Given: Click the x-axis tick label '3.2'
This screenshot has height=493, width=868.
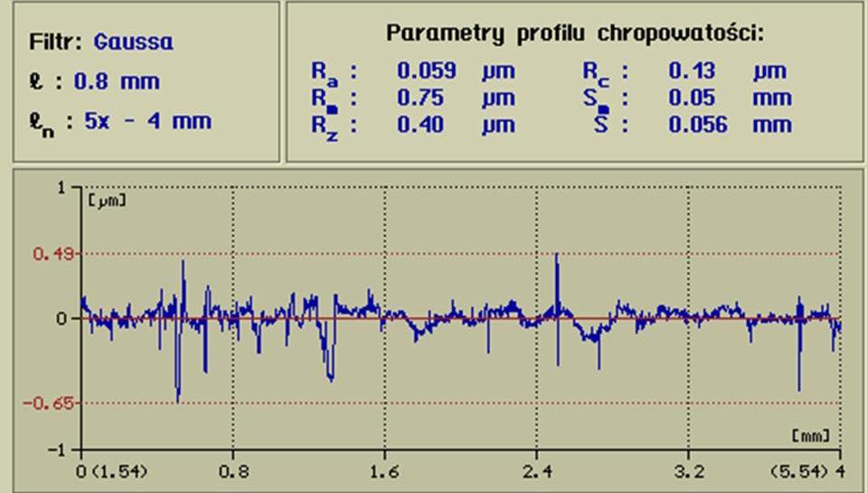Looking at the screenshot, I should pyautogui.click(x=689, y=472).
